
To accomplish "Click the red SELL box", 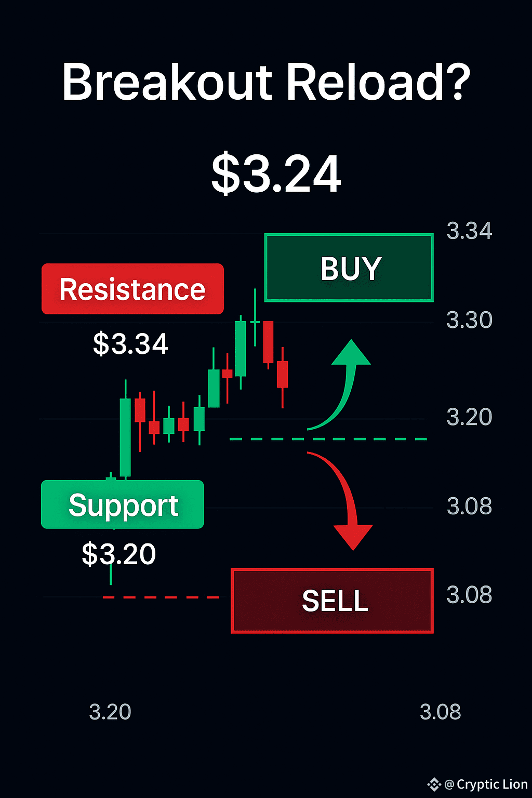I will tap(332, 601).
